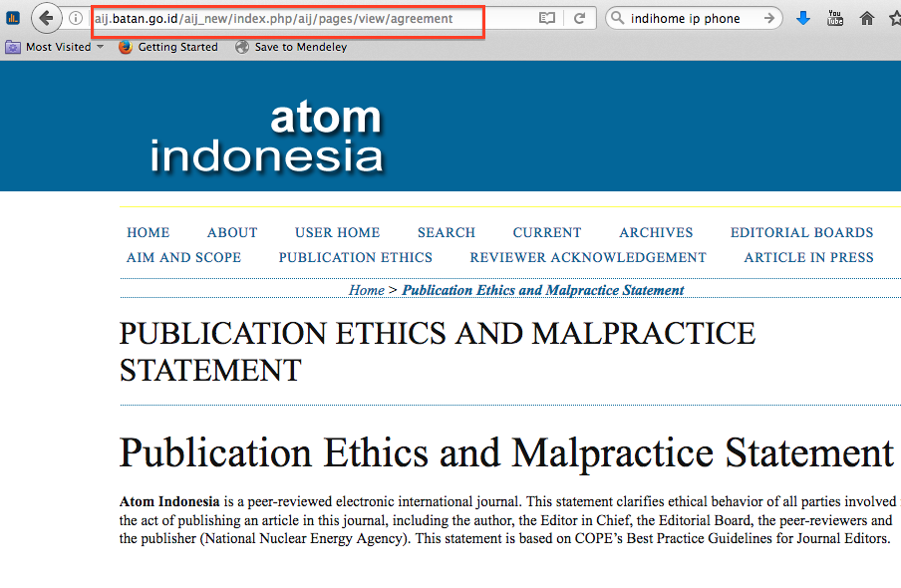This screenshot has width=901, height=588.
Task: Open REVIEWER ACKNOWLEDGEMENT menu link
Action: [588, 257]
